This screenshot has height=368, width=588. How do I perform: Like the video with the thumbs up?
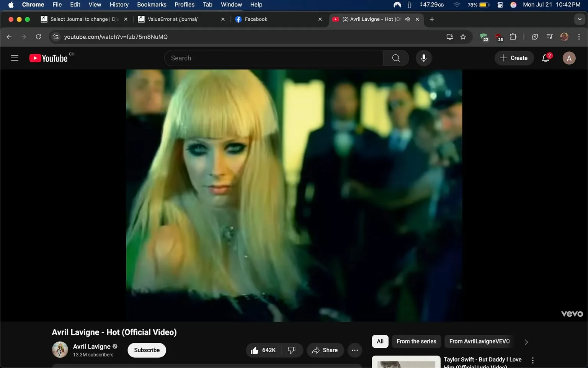point(255,350)
